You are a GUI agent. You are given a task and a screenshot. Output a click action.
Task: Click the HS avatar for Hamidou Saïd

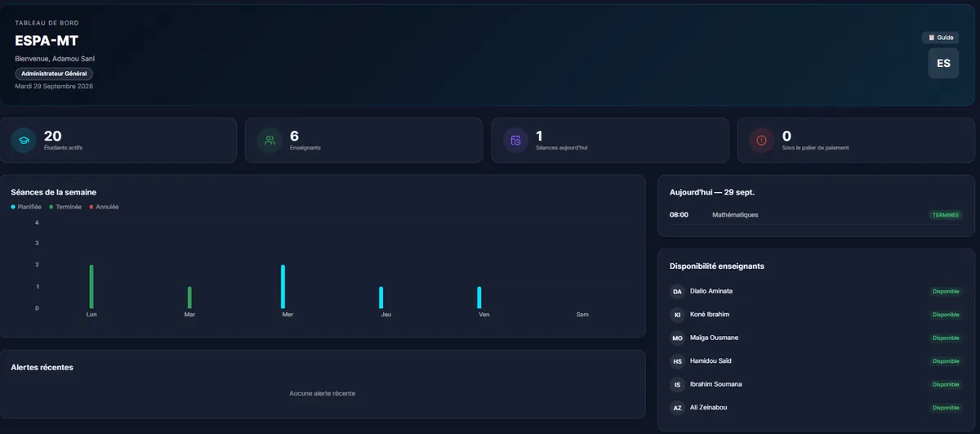coord(677,361)
